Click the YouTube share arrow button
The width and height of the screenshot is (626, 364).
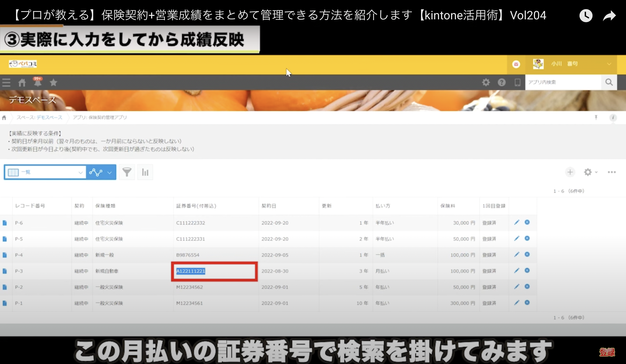click(609, 16)
